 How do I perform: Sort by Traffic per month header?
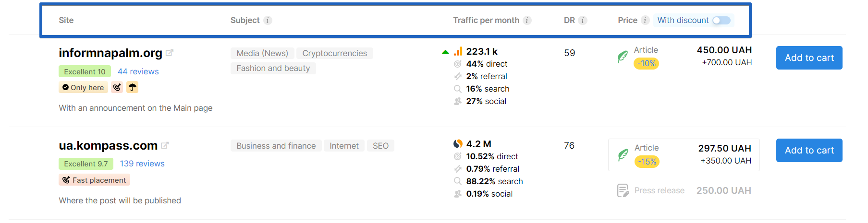click(486, 20)
